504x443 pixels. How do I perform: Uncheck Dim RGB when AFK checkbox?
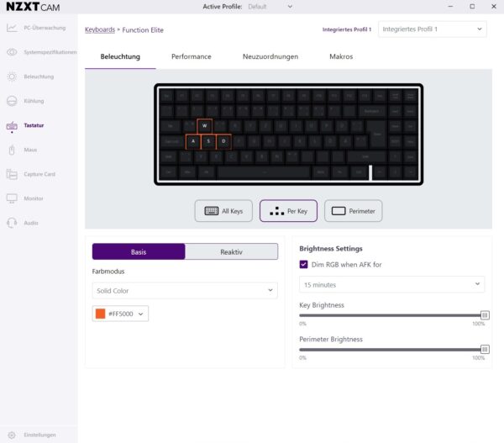(303, 265)
